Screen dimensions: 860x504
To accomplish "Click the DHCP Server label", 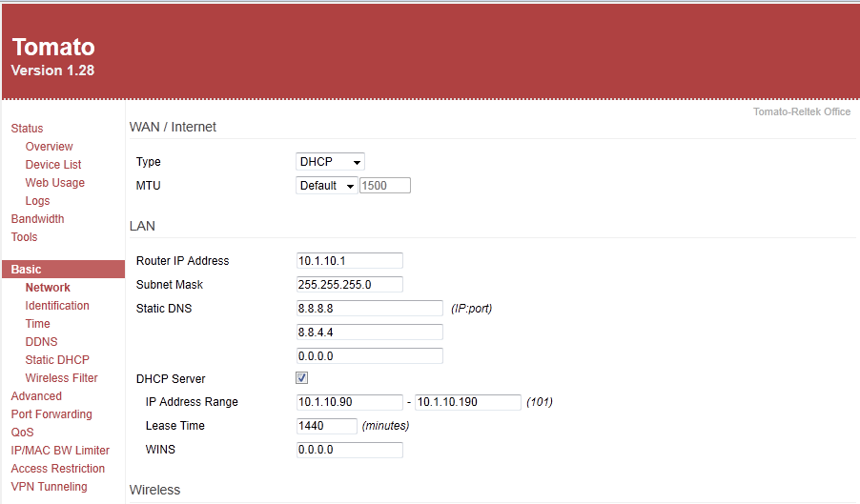I will 171,379.
